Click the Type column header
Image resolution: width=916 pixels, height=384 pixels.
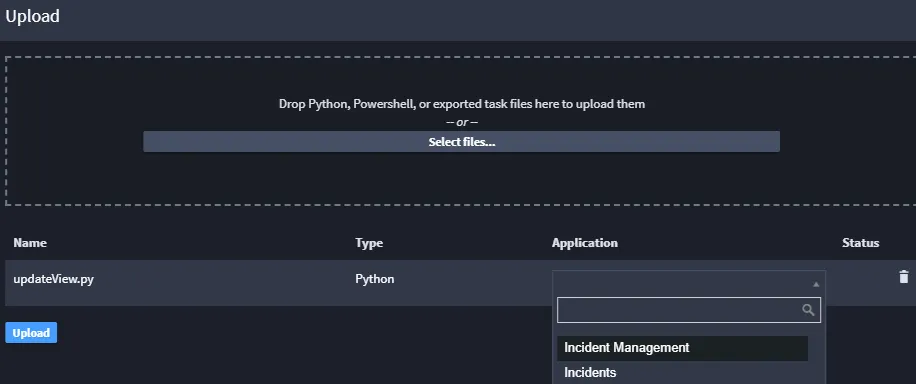click(369, 243)
